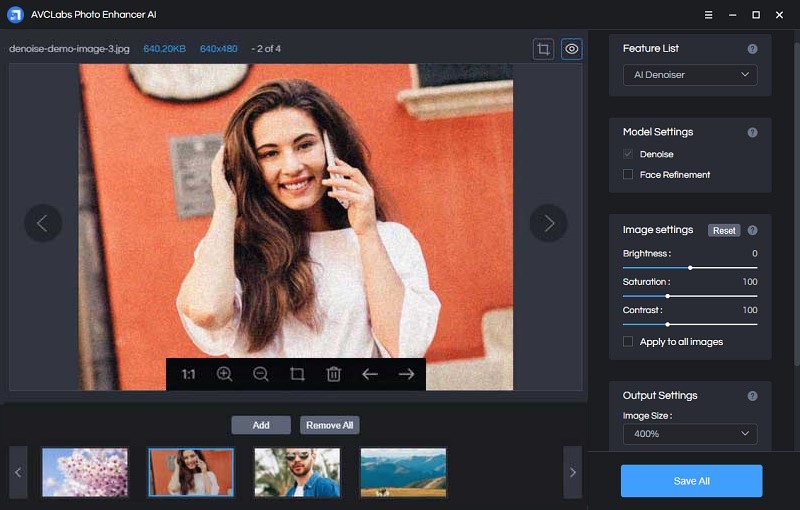Toggle the eye preview icon

(x=571, y=49)
